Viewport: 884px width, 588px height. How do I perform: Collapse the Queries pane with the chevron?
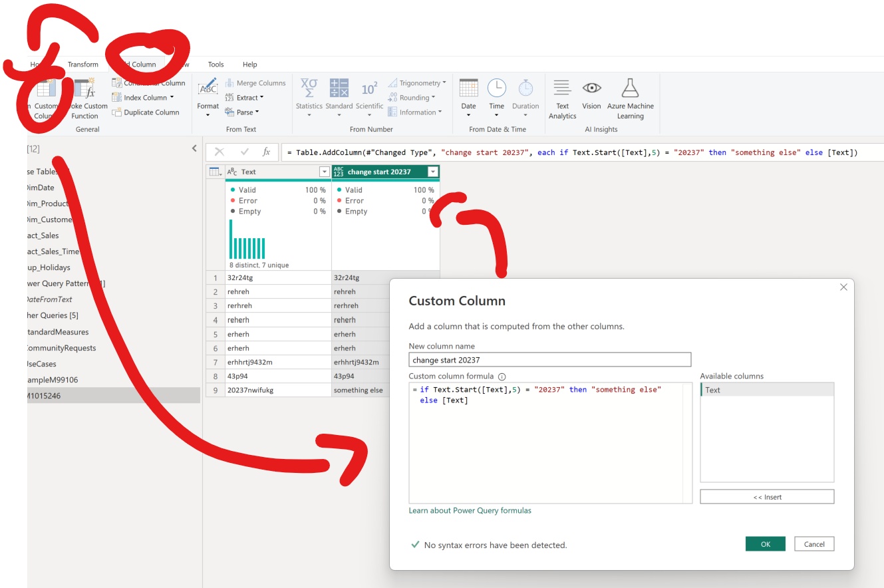click(x=194, y=148)
